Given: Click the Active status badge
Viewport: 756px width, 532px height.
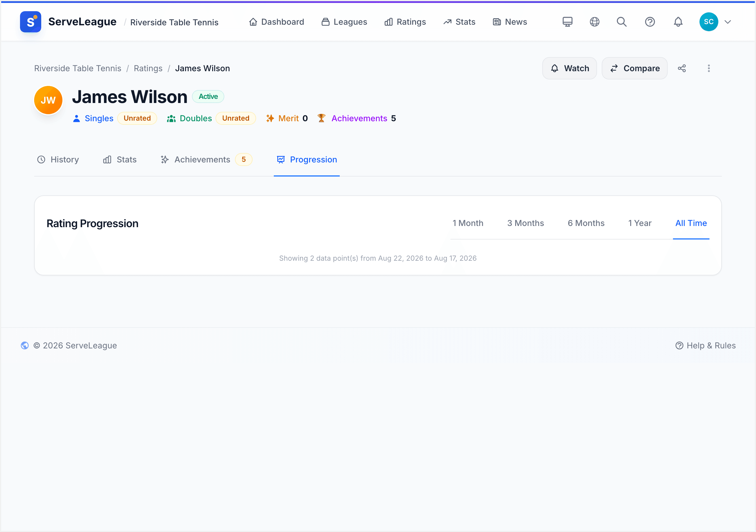Looking at the screenshot, I should [x=208, y=97].
